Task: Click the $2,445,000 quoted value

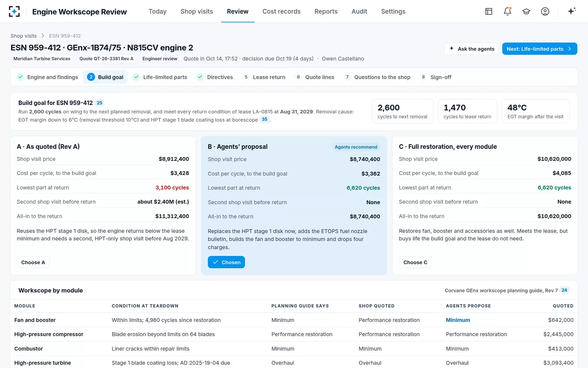Action: (558, 334)
